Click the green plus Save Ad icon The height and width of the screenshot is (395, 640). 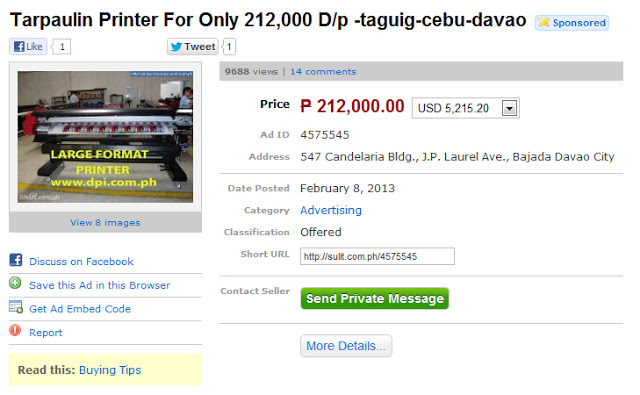[15, 283]
